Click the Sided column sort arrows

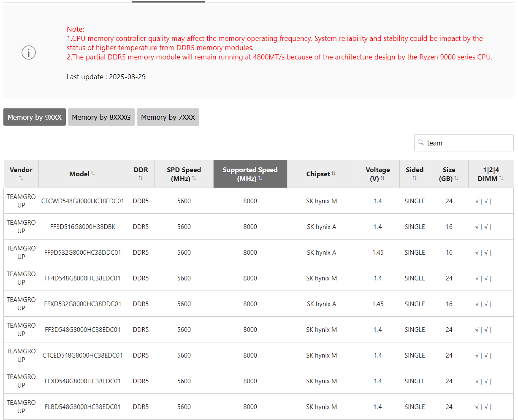[x=415, y=178]
